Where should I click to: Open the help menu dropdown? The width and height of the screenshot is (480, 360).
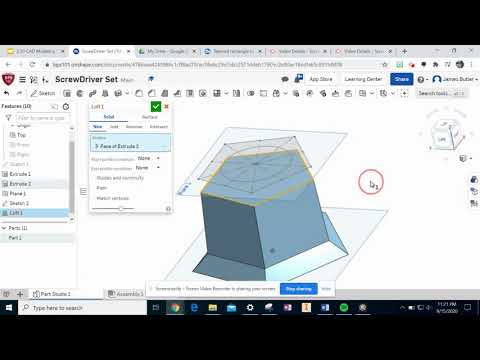point(423,79)
